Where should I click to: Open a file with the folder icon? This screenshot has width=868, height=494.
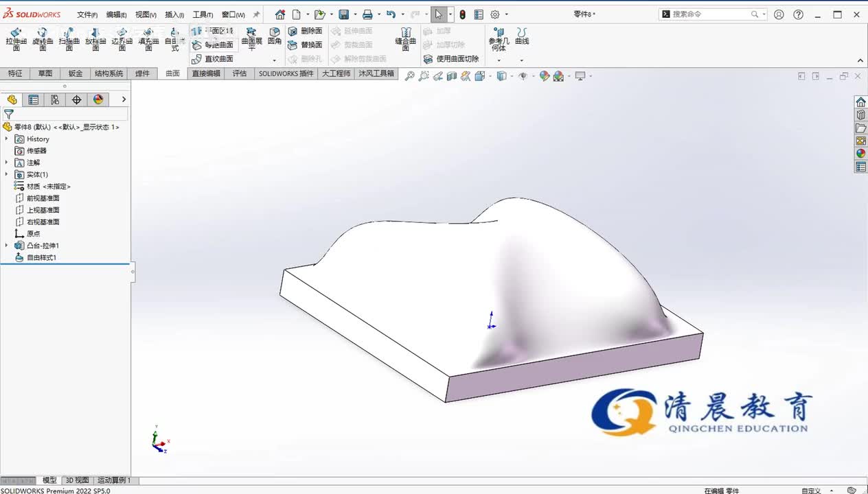(319, 14)
